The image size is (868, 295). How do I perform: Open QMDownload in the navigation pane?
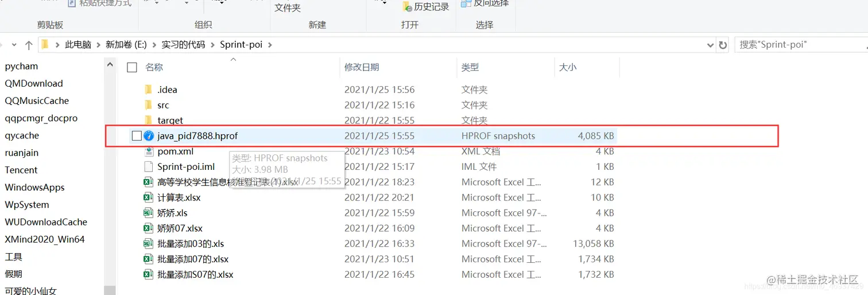34,83
